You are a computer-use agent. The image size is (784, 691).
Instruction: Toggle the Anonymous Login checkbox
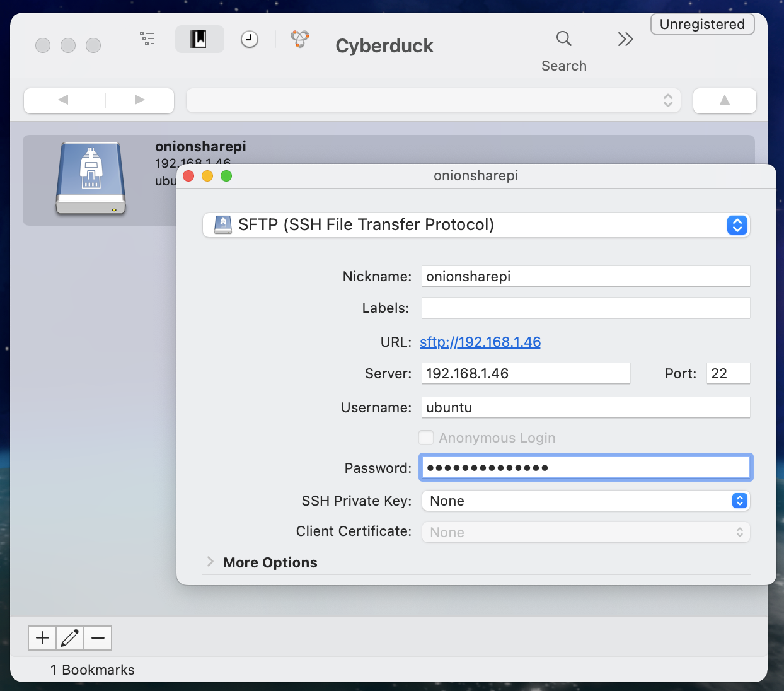(427, 438)
